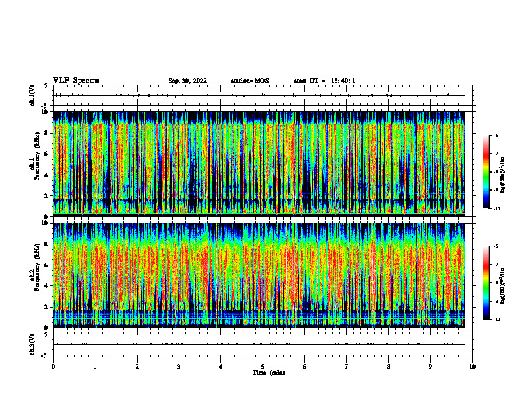The height and width of the screenshot is (411, 532).
Task: Click the ch.2 spectrogram colorbar
Action: (486, 283)
